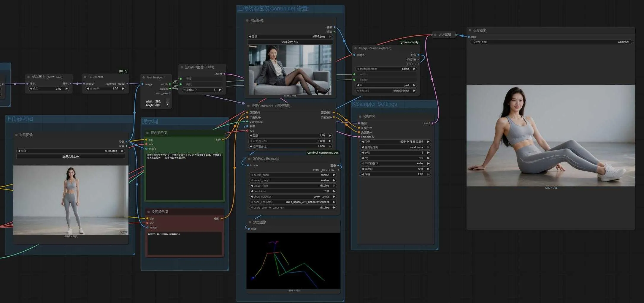This screenshot has width=644, height=303.
Task: Open the pose_estimator model dropdown
Action: point(293,202)
